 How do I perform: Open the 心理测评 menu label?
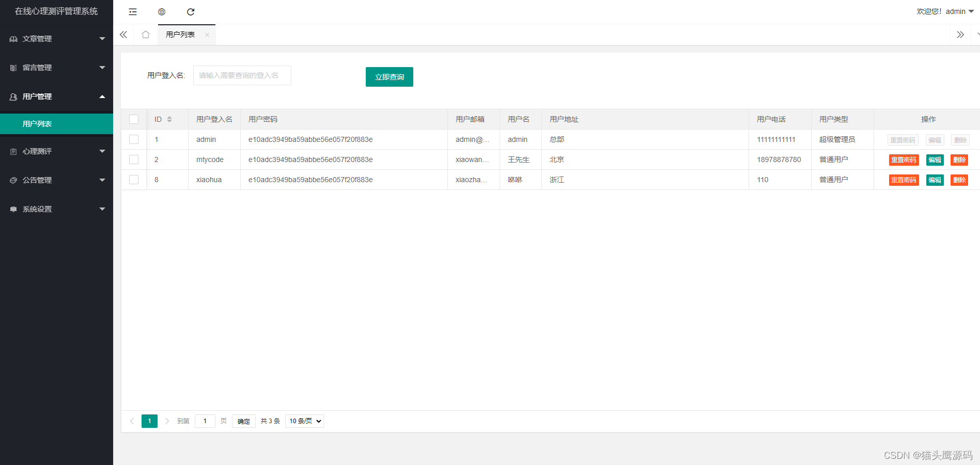(37, 151)
